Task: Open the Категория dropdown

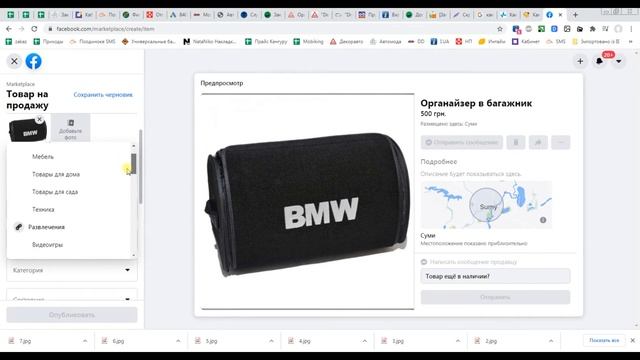Action: 72,270
